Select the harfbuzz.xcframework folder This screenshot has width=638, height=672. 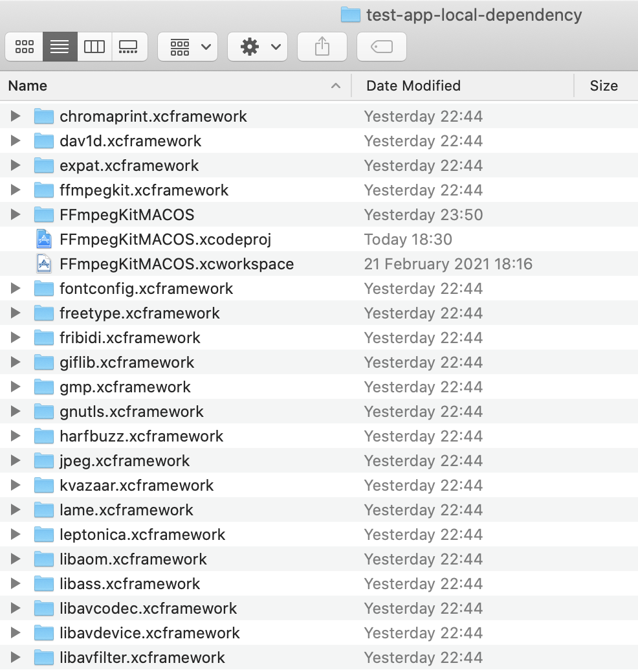click(141, 436)
